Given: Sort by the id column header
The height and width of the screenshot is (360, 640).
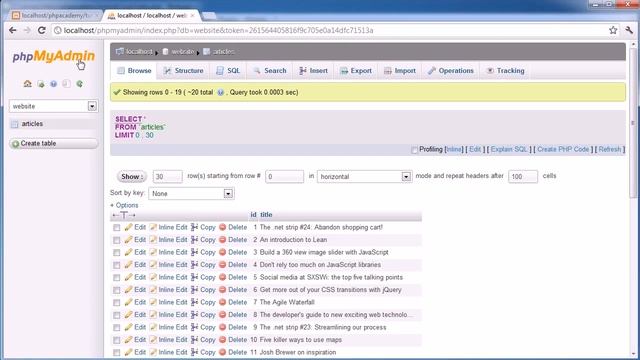Looking at the screenshot, I should [x=253, y=215].
